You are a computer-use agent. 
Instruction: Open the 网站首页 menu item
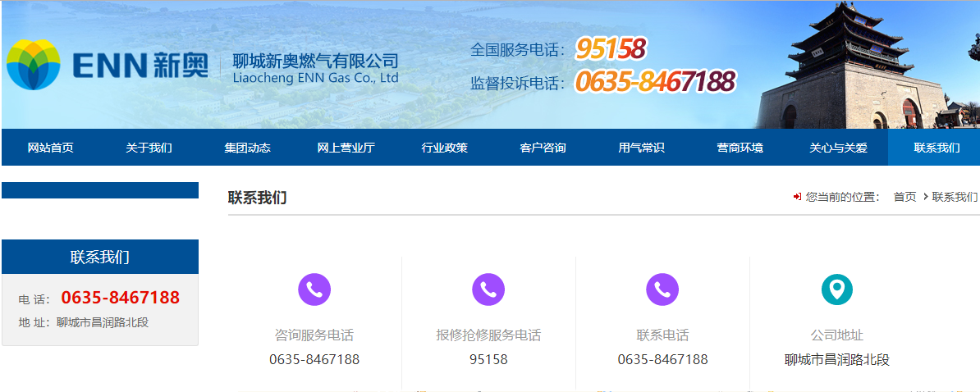tap(51, 148)
